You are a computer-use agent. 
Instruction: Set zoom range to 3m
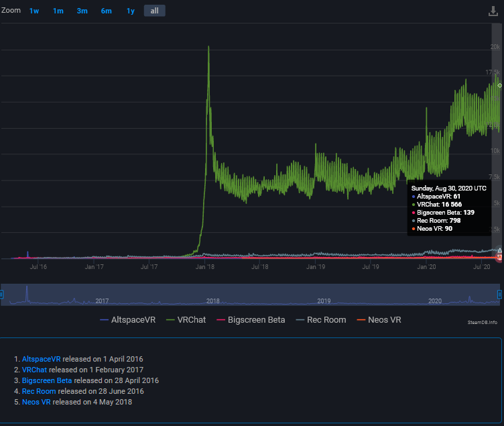(x=82, y=11)
